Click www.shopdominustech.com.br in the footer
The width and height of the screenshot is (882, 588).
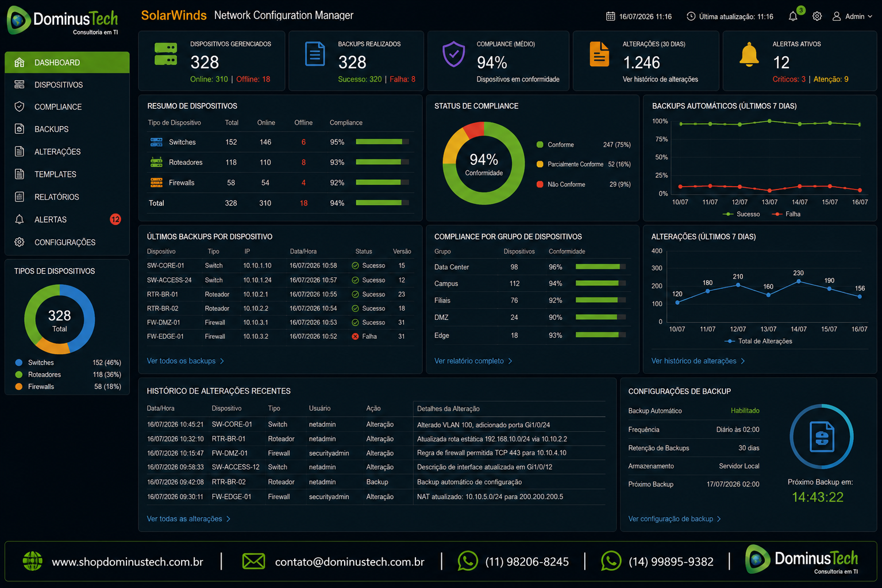pos(128,562)
